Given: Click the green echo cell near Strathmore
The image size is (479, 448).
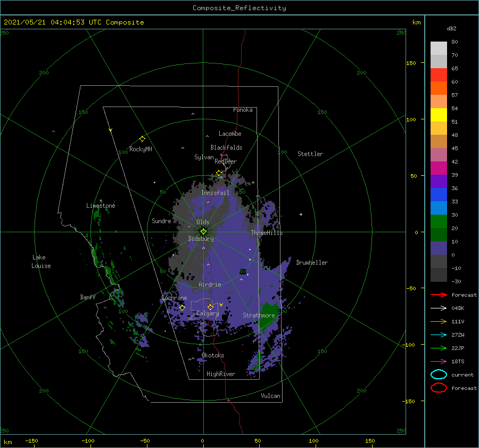Looking at the screenshot, I should pos(268,316).
